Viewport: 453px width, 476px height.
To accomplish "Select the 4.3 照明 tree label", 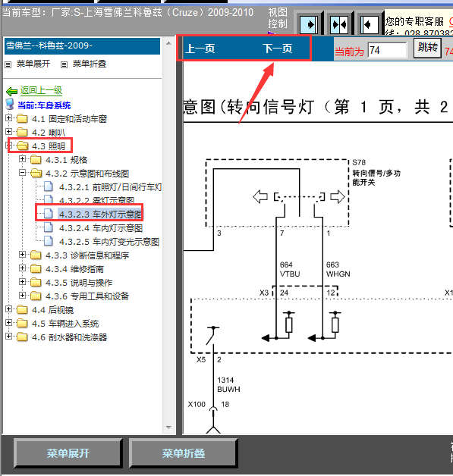I will tap(49, 146).
